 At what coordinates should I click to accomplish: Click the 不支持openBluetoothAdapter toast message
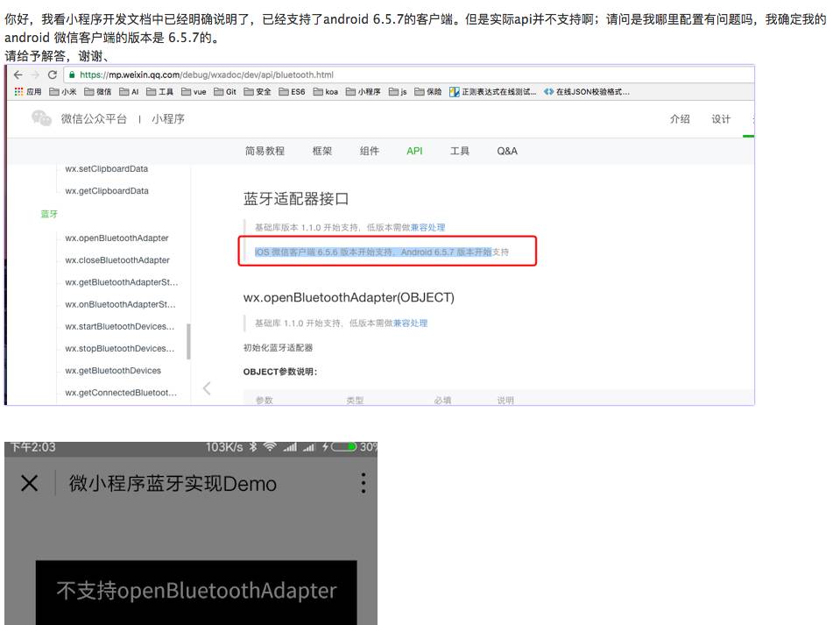coord(196,591)
